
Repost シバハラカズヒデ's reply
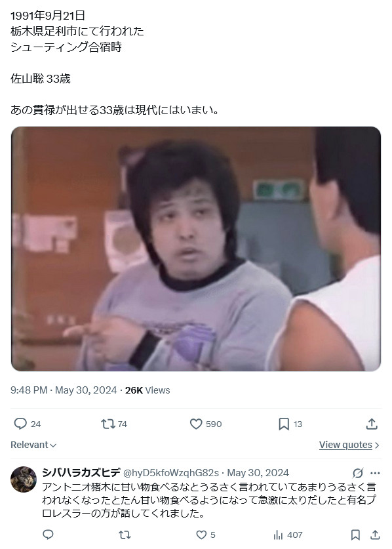pyautogui.click(x=125, y=535)
